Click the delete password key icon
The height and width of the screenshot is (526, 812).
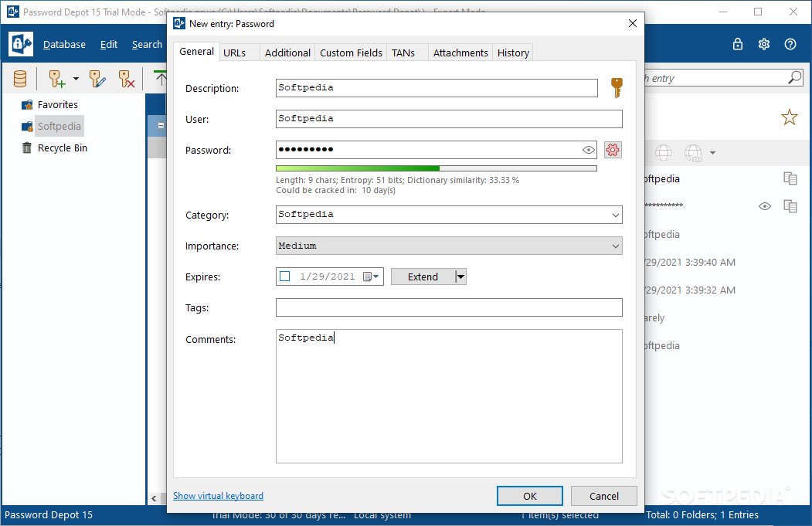coord(127,79)
